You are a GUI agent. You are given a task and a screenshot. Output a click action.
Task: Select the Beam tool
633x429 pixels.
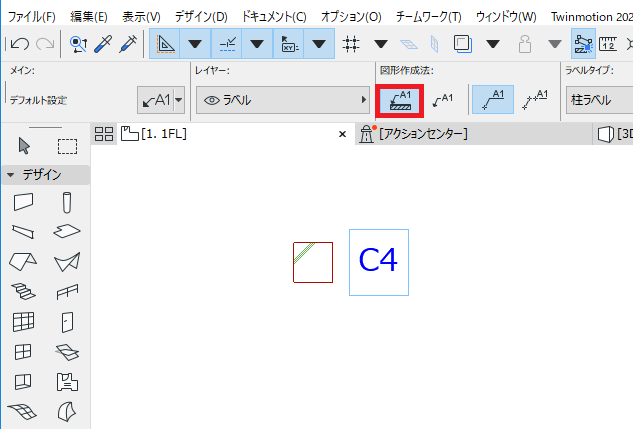click(x=23, y=232)
